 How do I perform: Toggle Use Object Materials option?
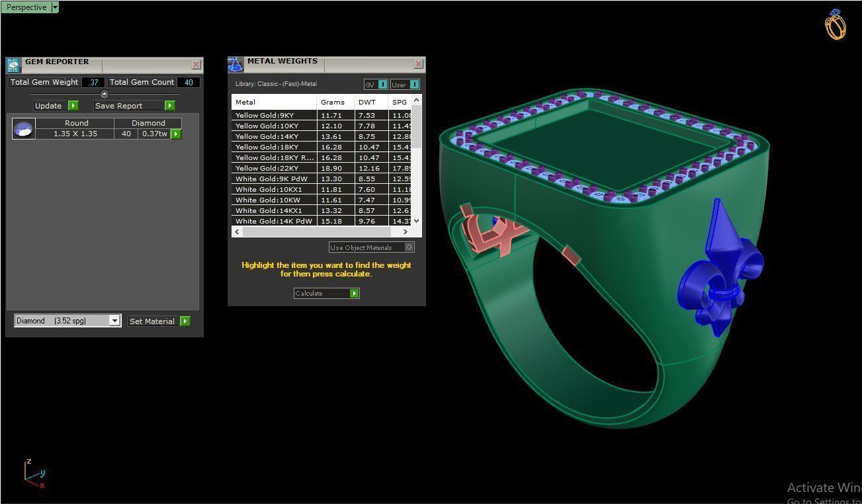tap(372, 247)
